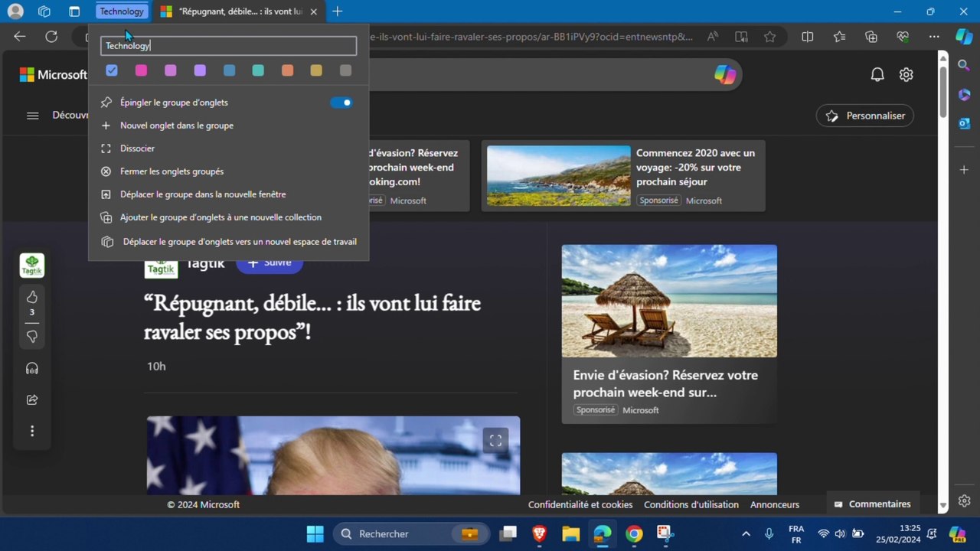Open Browser essentials heart icon
The width and height of the screenshot is (980, 551).
[903, 36]
